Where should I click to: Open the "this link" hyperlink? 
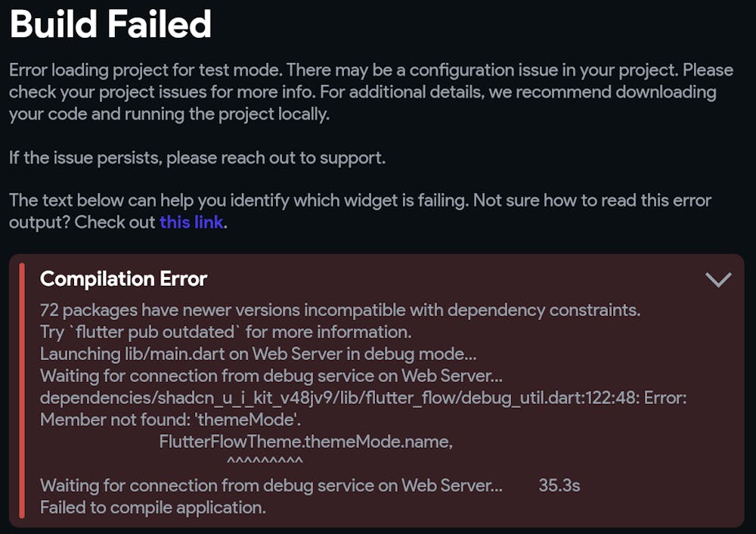191,222
